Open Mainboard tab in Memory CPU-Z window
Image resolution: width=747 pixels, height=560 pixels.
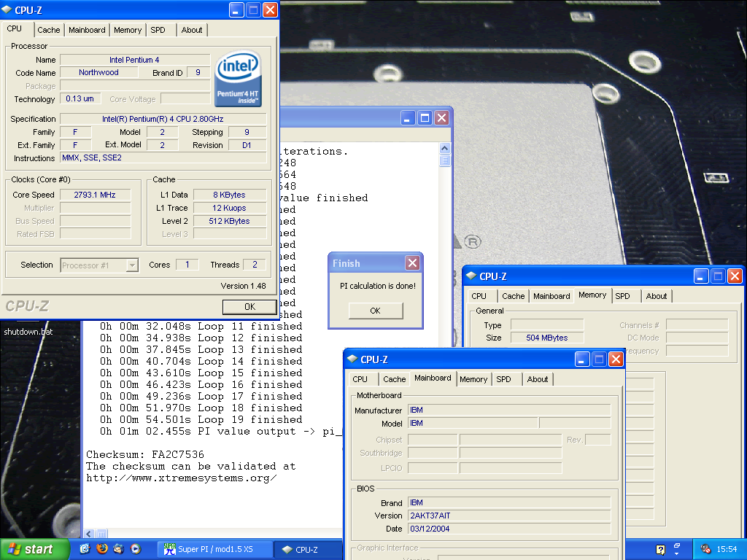pyautogui.click(x=551, y=296)
